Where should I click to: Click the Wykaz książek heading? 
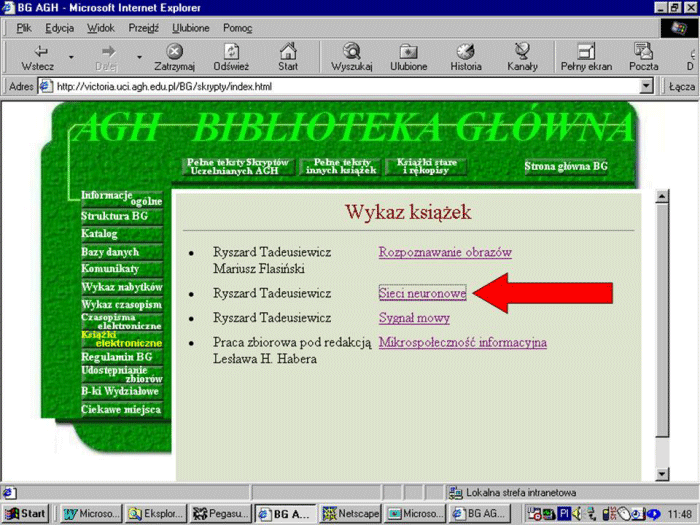coord(408,212)
